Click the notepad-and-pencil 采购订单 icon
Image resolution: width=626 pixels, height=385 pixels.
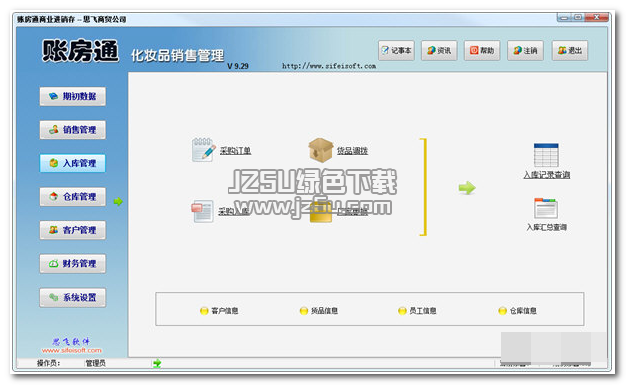pyautogui.click(x=204, y=149)
